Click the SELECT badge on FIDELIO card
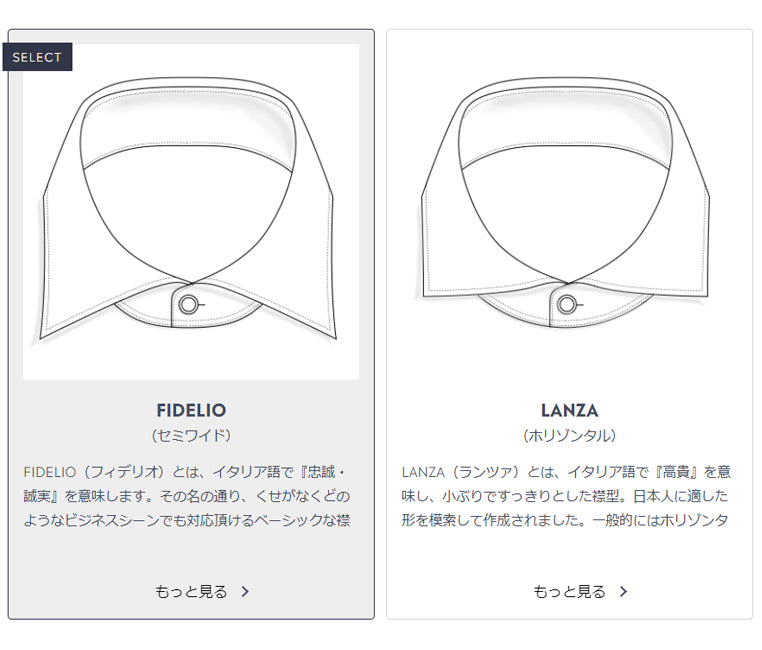 click(37, 57)
